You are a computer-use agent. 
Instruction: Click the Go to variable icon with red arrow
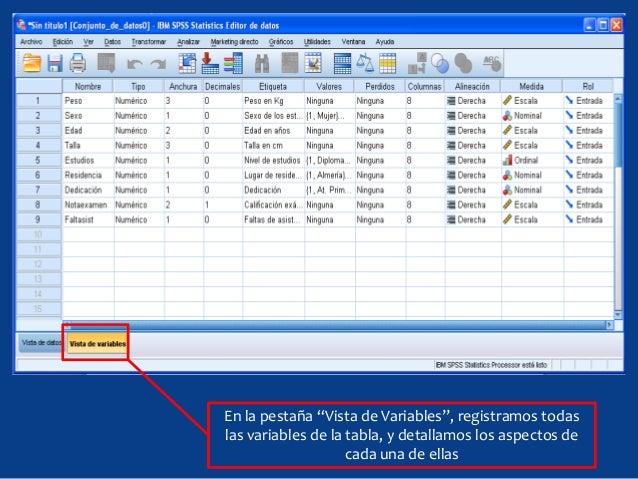tap(210, 63)
